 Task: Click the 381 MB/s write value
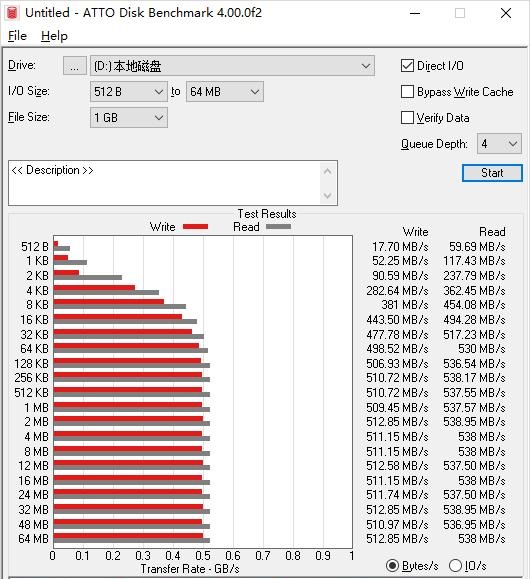pyautogui.click(x=405, y=305)
